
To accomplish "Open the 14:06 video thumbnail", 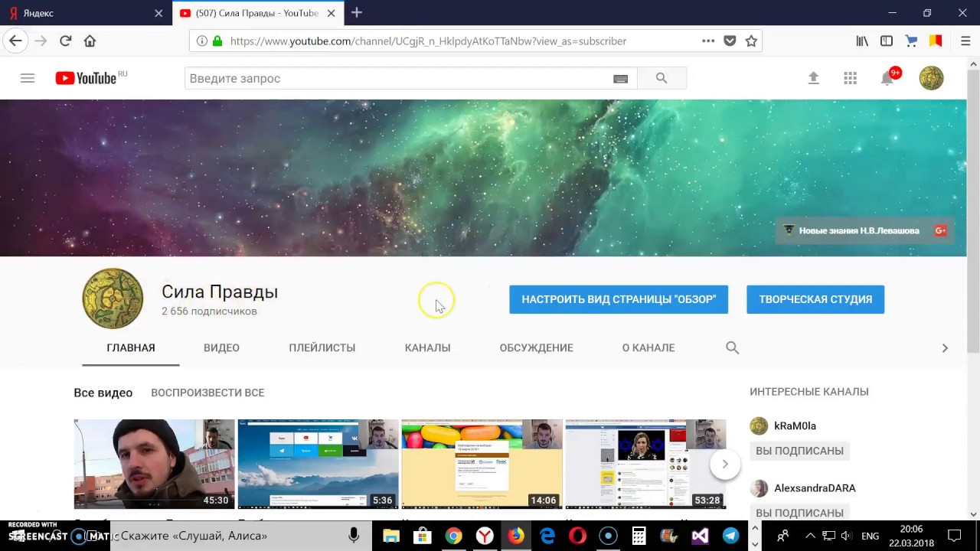I will pos(482,464).
